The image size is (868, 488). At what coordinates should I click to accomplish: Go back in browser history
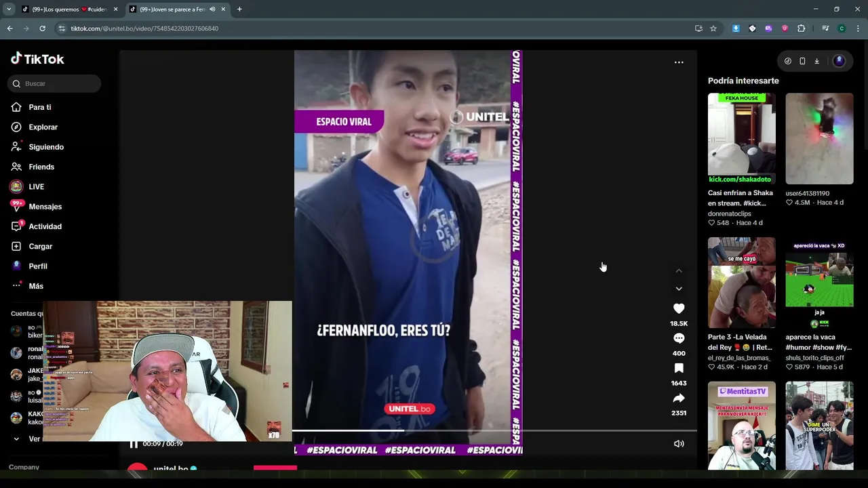pyautogui.click(x=9, y=28)
